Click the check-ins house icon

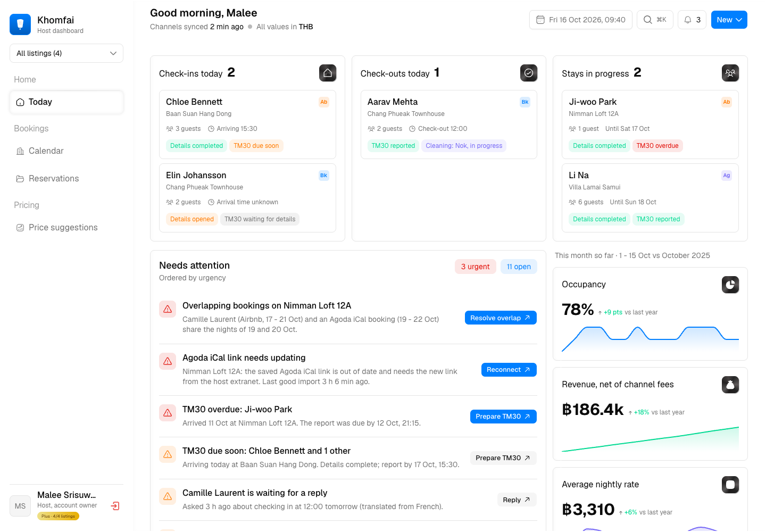click(328, 73)
